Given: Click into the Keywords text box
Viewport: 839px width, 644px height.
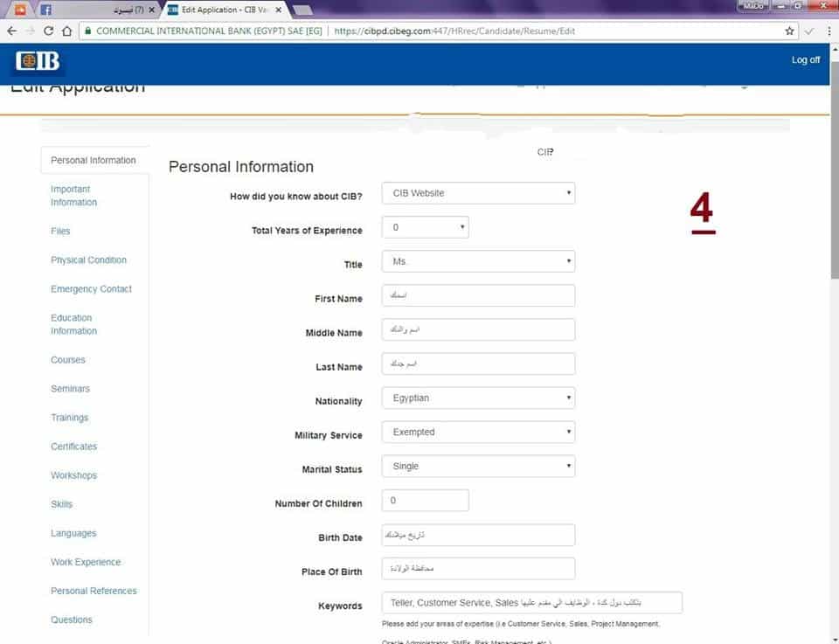Looking at the screenshot, I should click(532, 603).
